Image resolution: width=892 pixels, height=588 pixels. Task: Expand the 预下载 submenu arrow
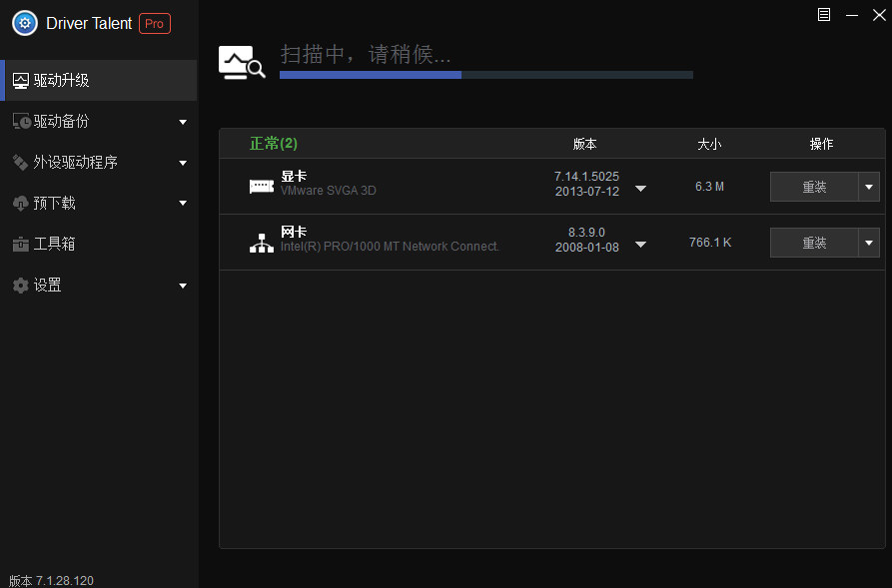pyautogui.click(x=183, y=203)
